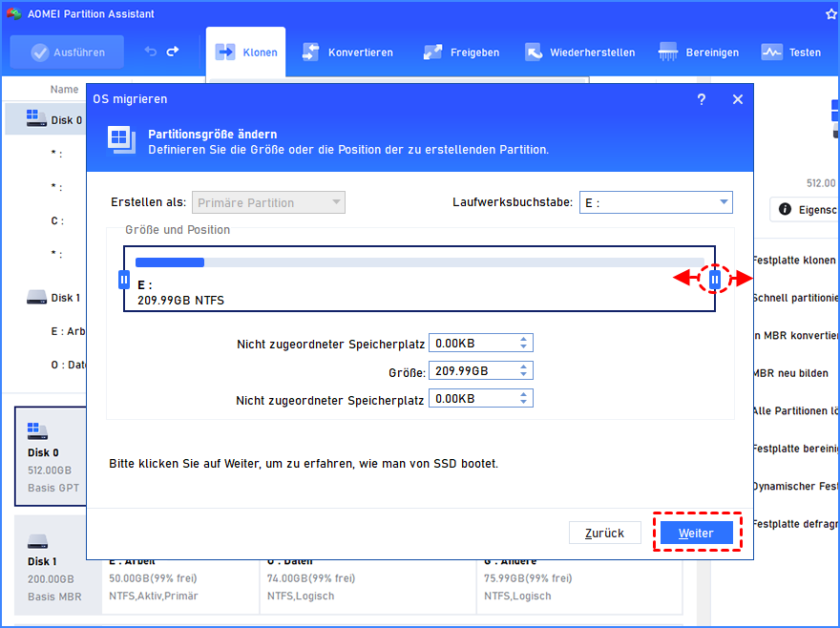This screenshot has height=628, width=840.
Task: Click Festplatte bereinigen in the side panel
Action: [x=795, y=449]
